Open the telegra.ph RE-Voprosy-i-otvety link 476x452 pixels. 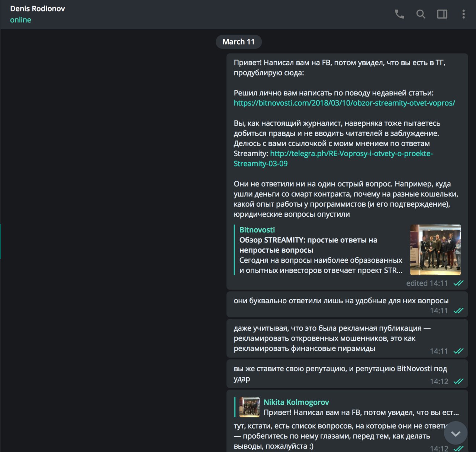333,158
